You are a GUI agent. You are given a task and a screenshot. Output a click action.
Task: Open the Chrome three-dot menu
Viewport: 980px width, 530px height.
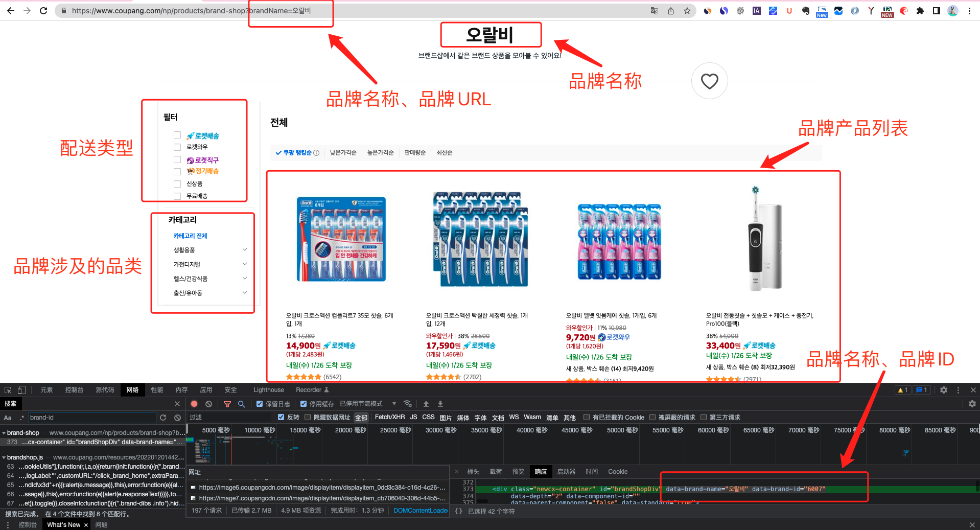tap(969, 11)
